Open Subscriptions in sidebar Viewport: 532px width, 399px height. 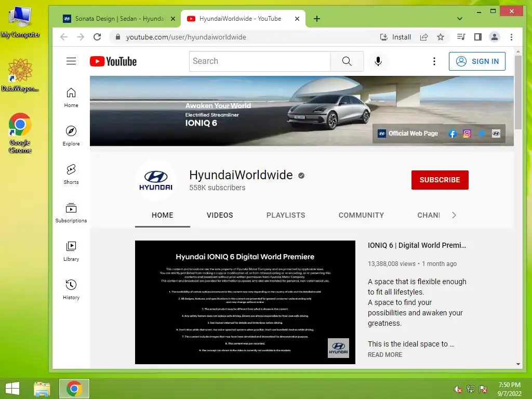pos(71,212)
